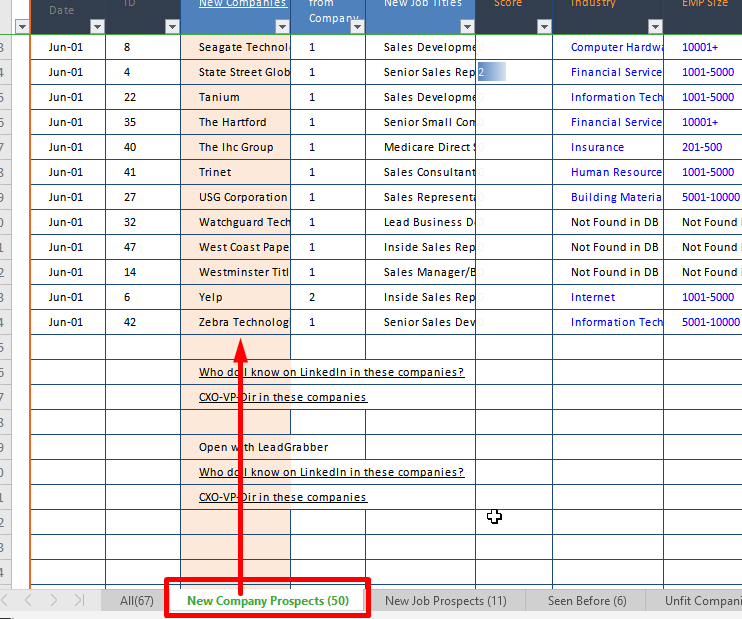The height and width of the screenshot is (619, 742).
Task: Open Financial Services link in State Street row
Action: tap(616, 72)
